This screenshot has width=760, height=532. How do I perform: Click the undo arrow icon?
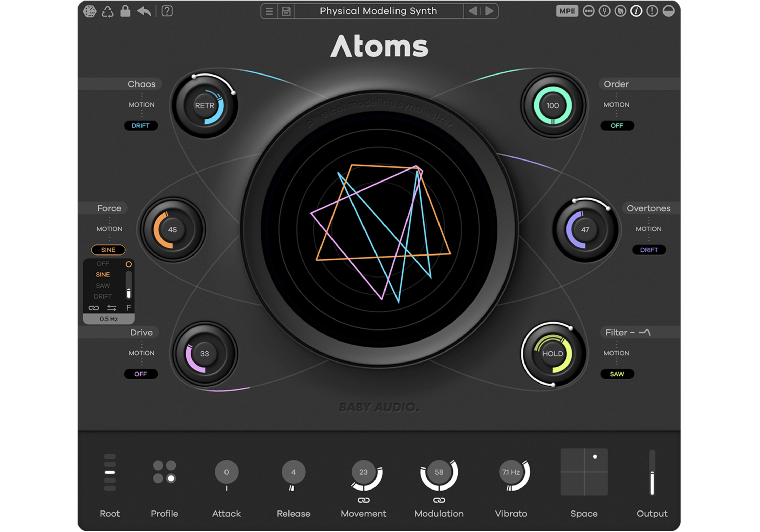144,11
